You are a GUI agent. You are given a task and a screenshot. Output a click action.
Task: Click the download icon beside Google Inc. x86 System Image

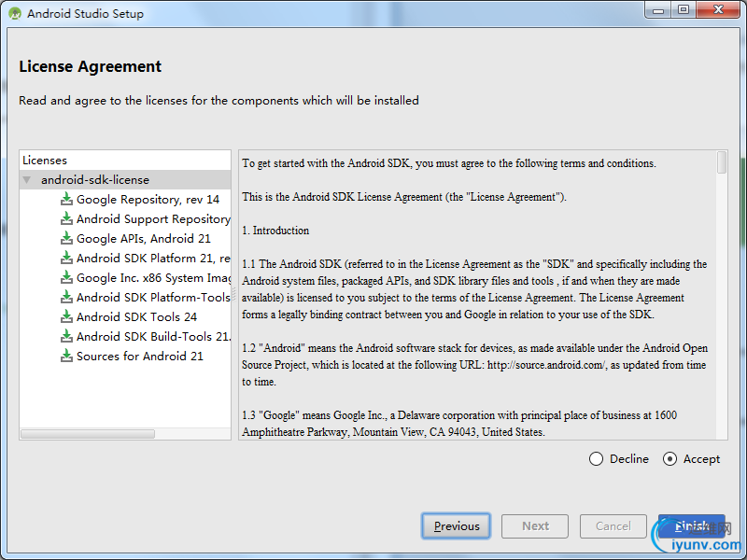[x=66, y=277]
